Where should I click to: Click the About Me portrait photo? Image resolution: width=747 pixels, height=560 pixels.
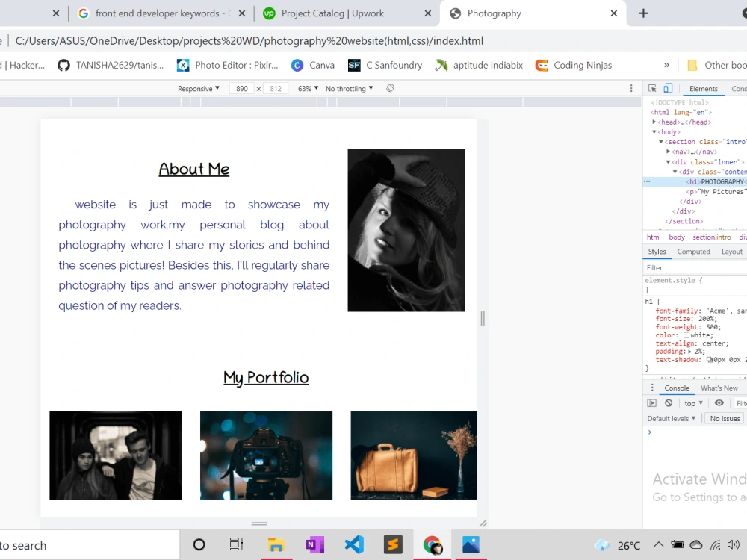tap(406, 231)
